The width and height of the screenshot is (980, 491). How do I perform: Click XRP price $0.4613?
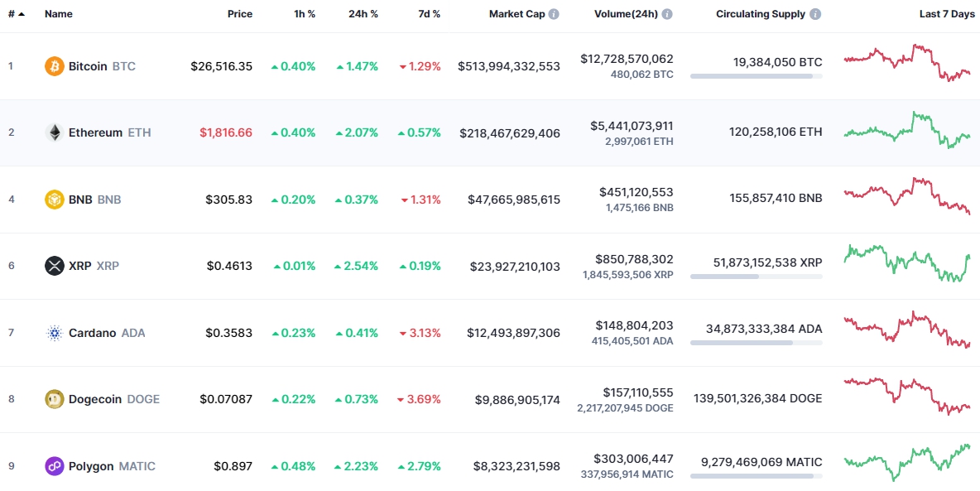pyautogui.click(x=230, y=266)
